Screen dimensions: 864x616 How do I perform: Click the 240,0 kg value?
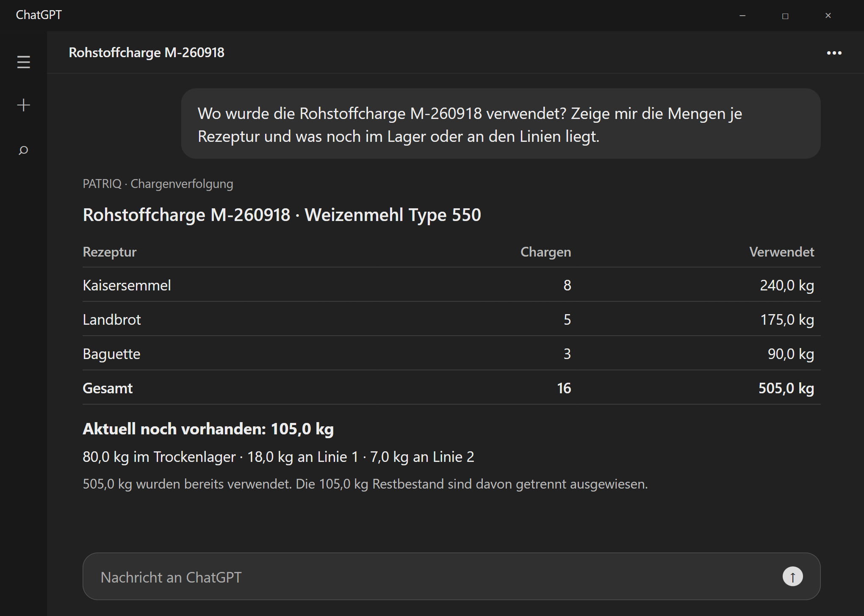pyautogui.click(x=787, y=285)
